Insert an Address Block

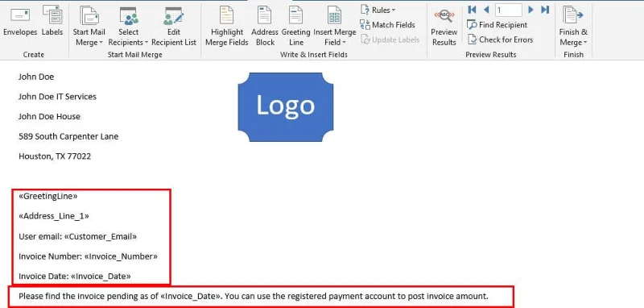(x=265, y=26)
